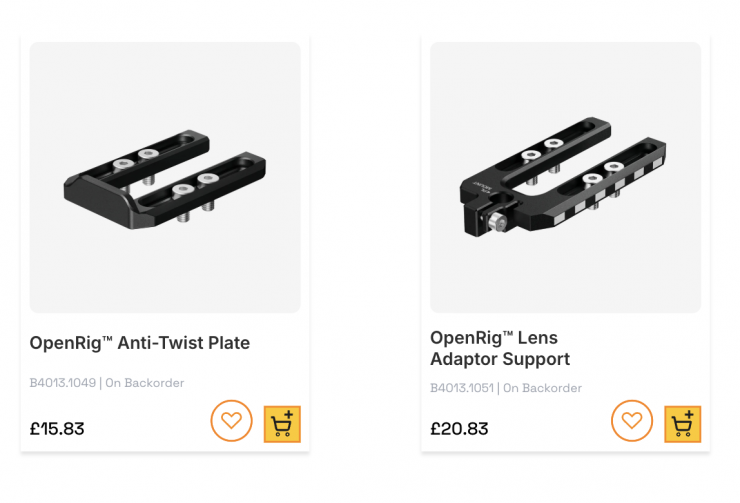
Task: Click the clamp knob in Lens Adaptor photo
Action: click(x=497, y=221)
